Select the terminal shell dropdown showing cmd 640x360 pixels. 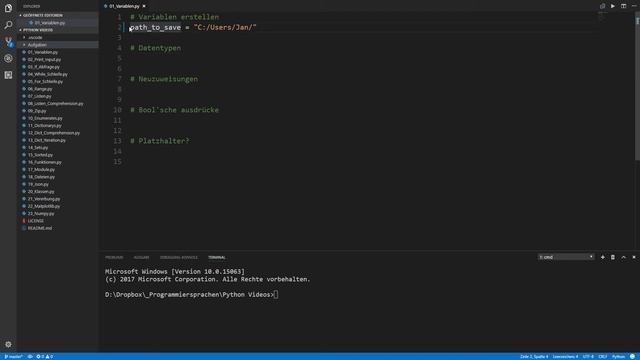coord(566,257)
